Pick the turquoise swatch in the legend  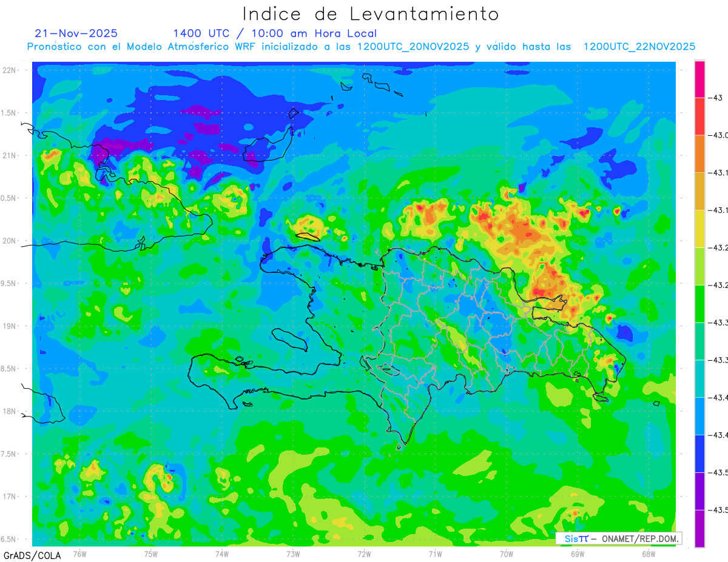pyautogui.click(x=699, y=379)
